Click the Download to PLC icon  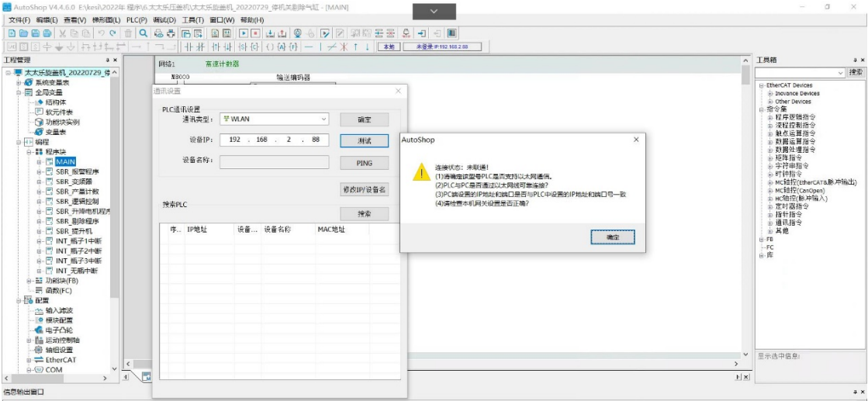pyautogui.click(x=270, y=33)
